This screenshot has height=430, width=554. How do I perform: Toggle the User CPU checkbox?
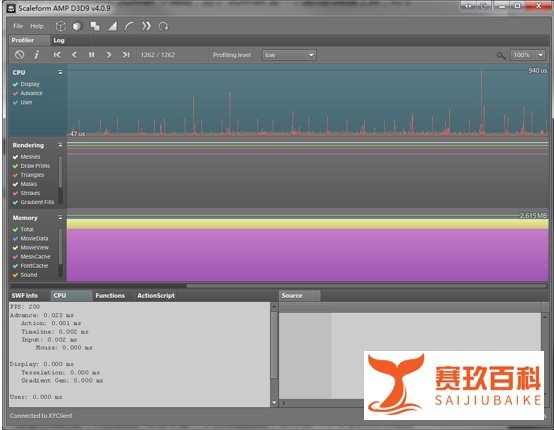(x=15, y=102)
